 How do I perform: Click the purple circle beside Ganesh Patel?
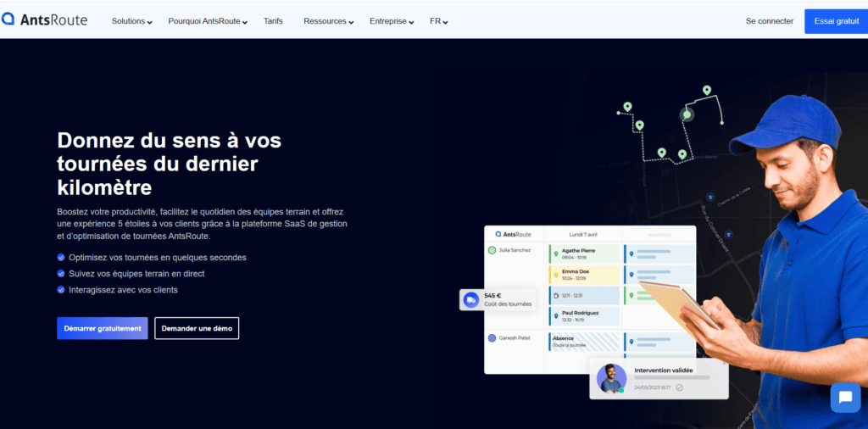point(492,337)
